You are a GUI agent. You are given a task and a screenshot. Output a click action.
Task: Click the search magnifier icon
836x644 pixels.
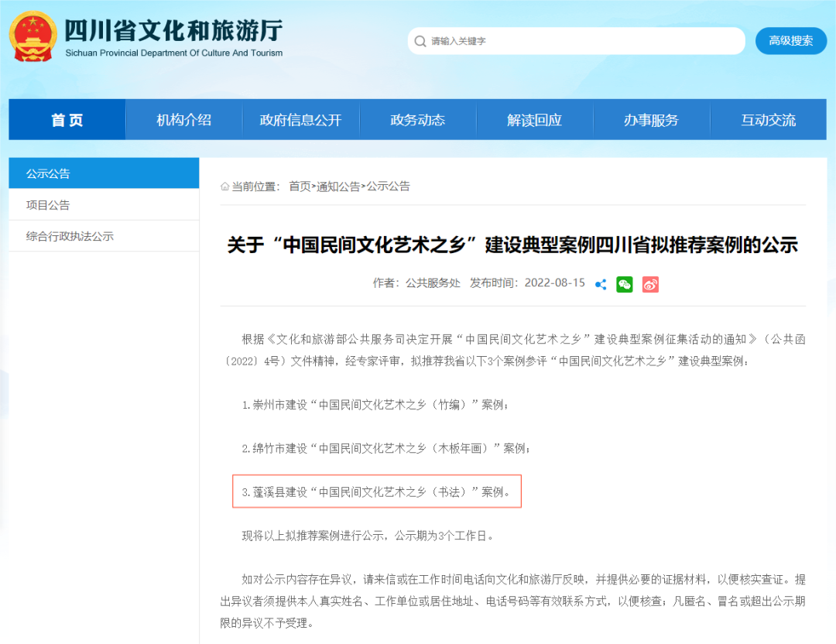click(420, 41)
